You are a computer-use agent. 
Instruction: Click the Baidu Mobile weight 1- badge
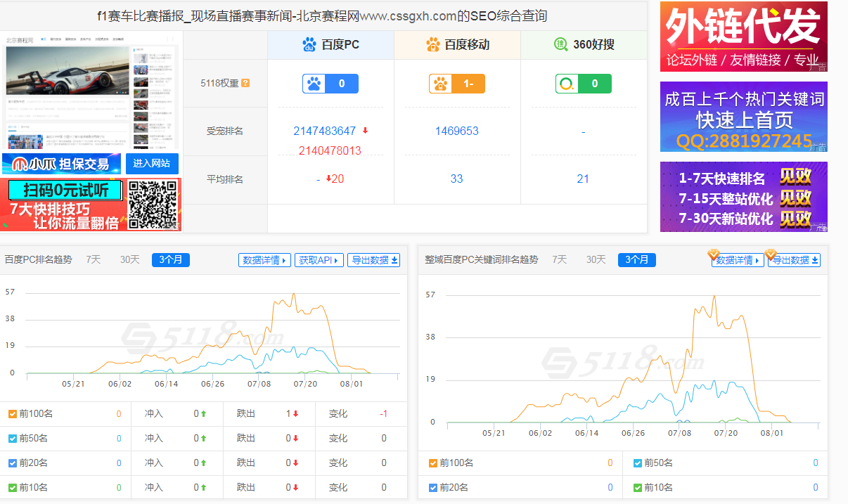click(x=457, y=84)
